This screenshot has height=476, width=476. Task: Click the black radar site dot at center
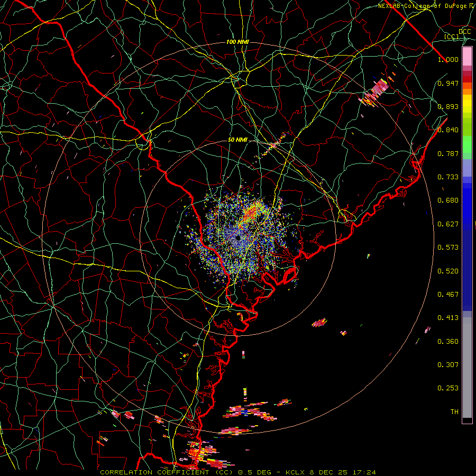[x=238, y=238]
